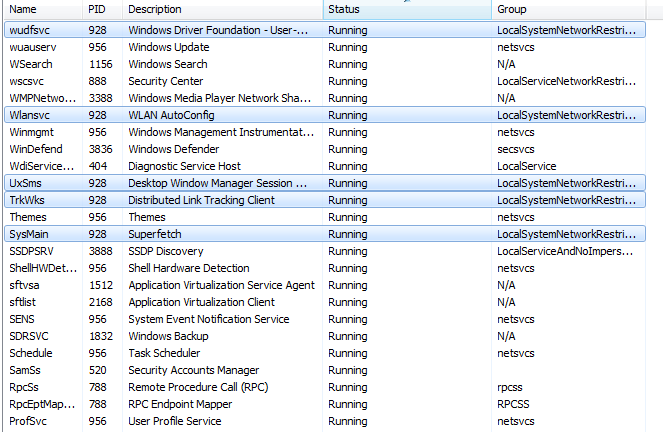Click the Windows Backup description
Image resolution: width=663 pixels, height=432 pixels.
(x=168, y=336)
